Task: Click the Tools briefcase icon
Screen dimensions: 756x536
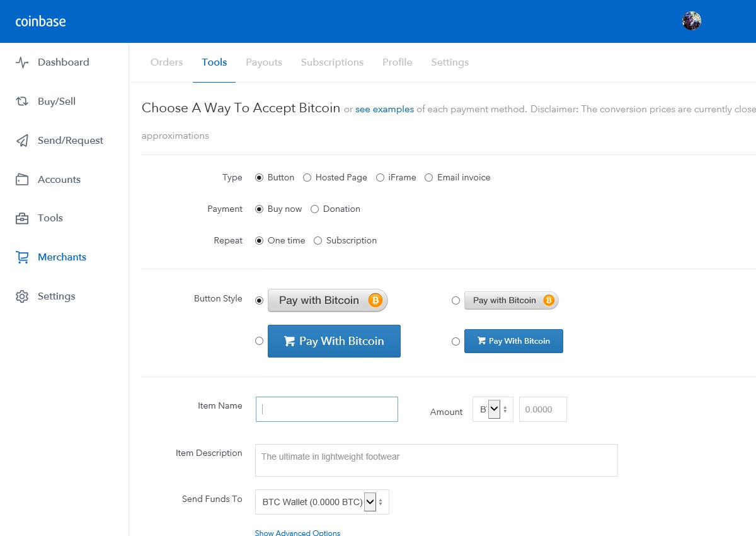Action: point(22,218)
